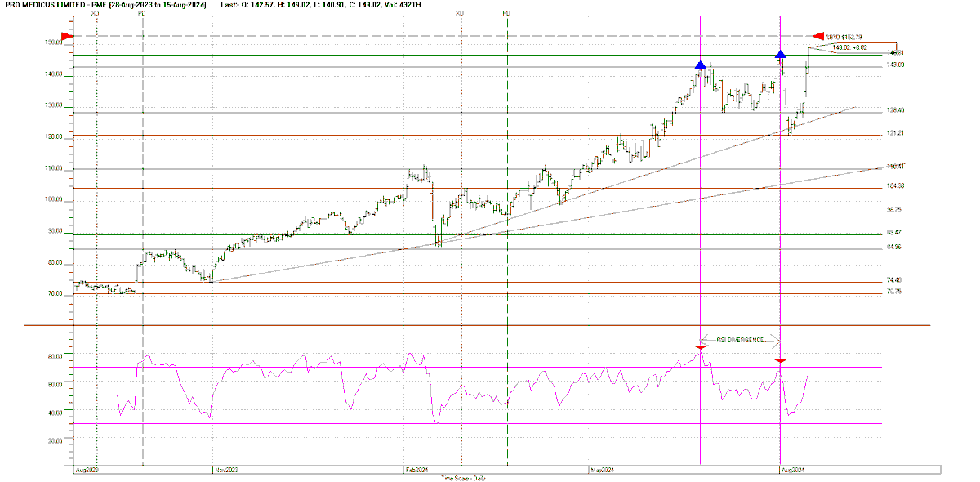Click the Time Scale - Daily label
Image resolution: width=980 pixels, height=482 pixels.
pos(463,478)
